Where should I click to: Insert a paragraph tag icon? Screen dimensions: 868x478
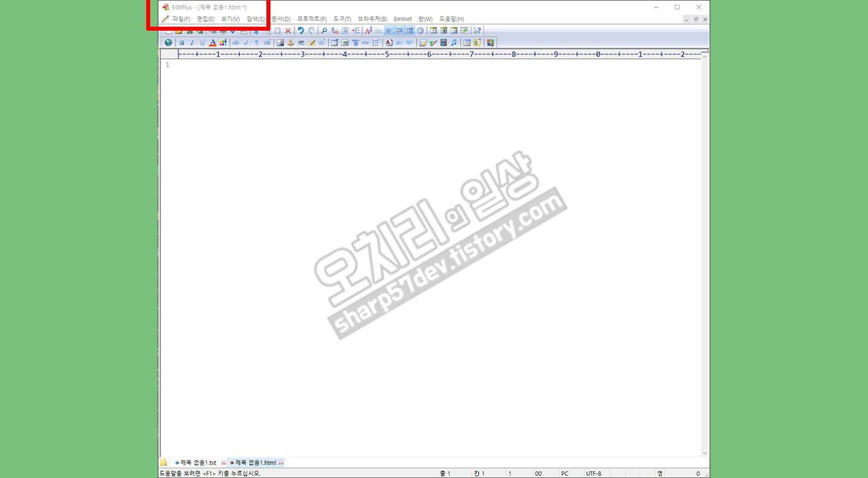(256, 43)
